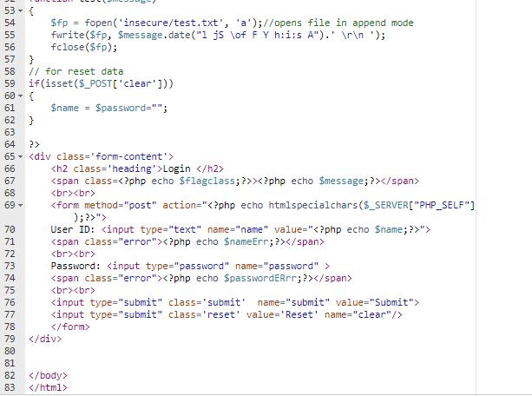The image size is (532, 396).
Task: Click the closing </div> tag
Action: pyautogui.click(x=45, y=340)
